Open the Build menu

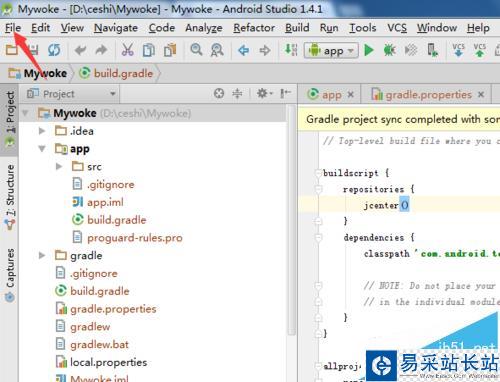[x=297, y=28]
